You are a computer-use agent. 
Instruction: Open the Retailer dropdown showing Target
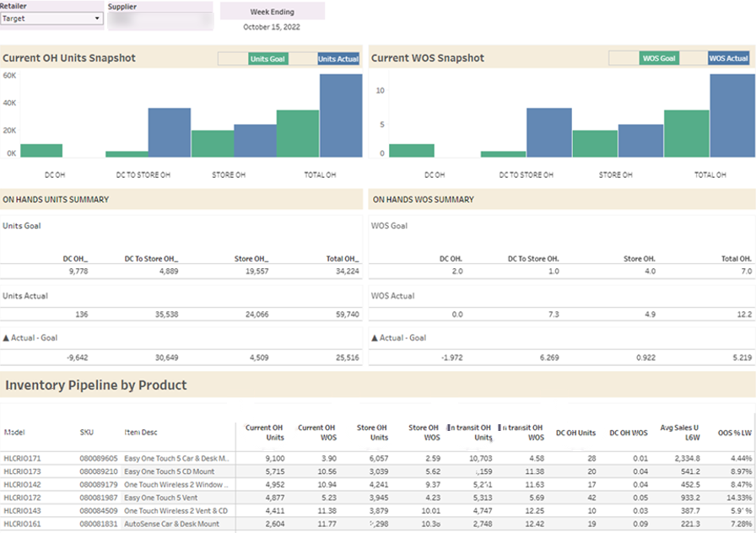coord(51,19)
